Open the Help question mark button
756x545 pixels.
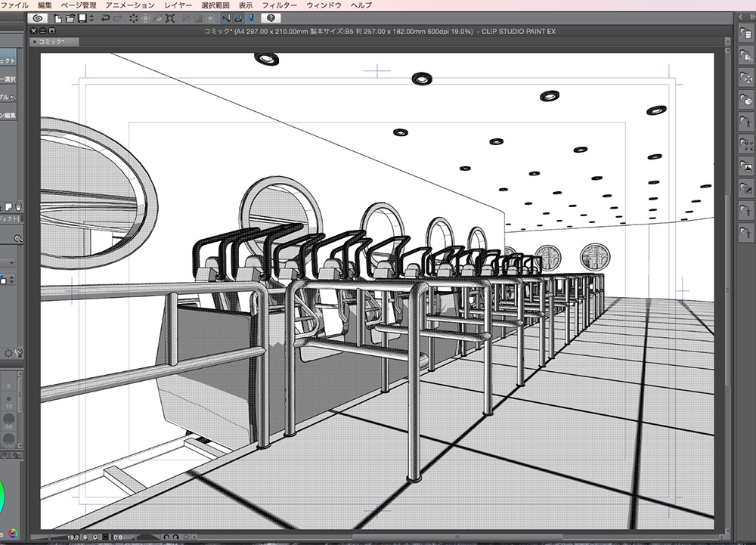click(x=271, y=18)
